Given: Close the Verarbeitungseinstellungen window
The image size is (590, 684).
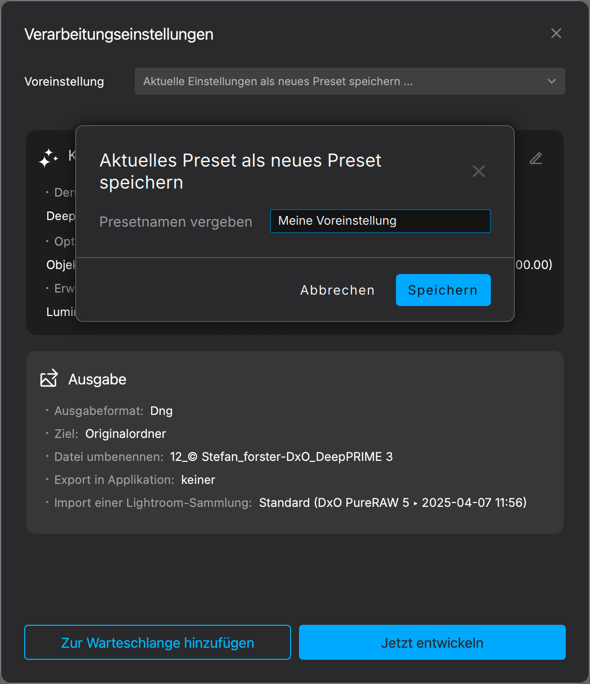Looking at the screenshot, I should [556, 33].
